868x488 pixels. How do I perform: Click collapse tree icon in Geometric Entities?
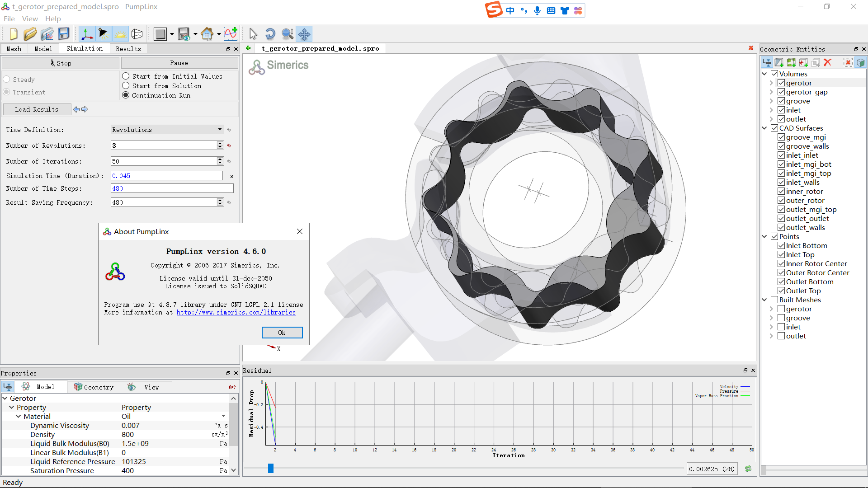coord(767,62)
